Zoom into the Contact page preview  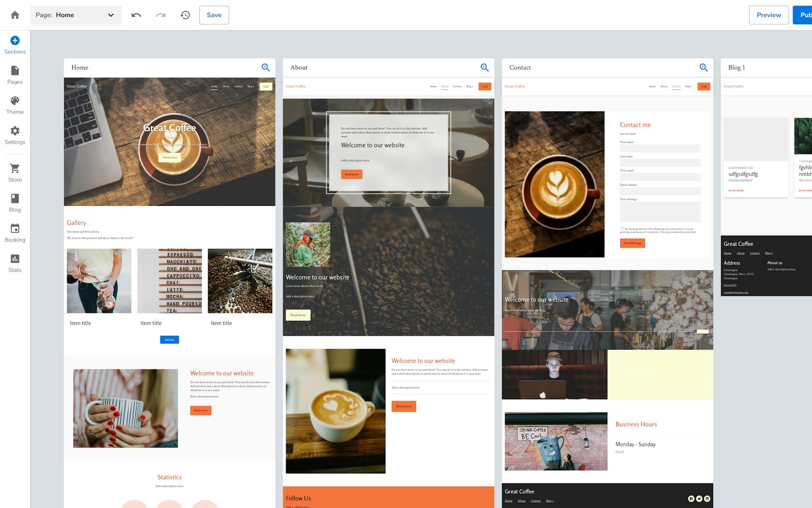click(703, 67)
